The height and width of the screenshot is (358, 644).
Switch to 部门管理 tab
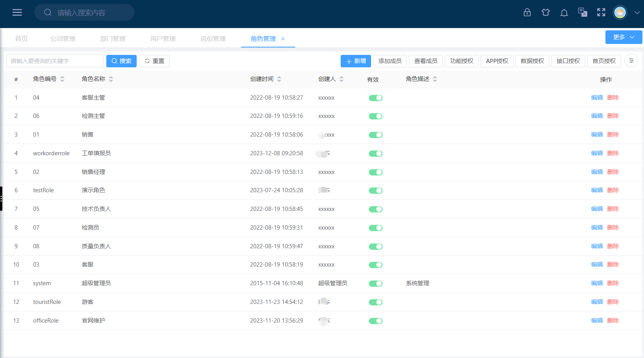click(113, 39)
